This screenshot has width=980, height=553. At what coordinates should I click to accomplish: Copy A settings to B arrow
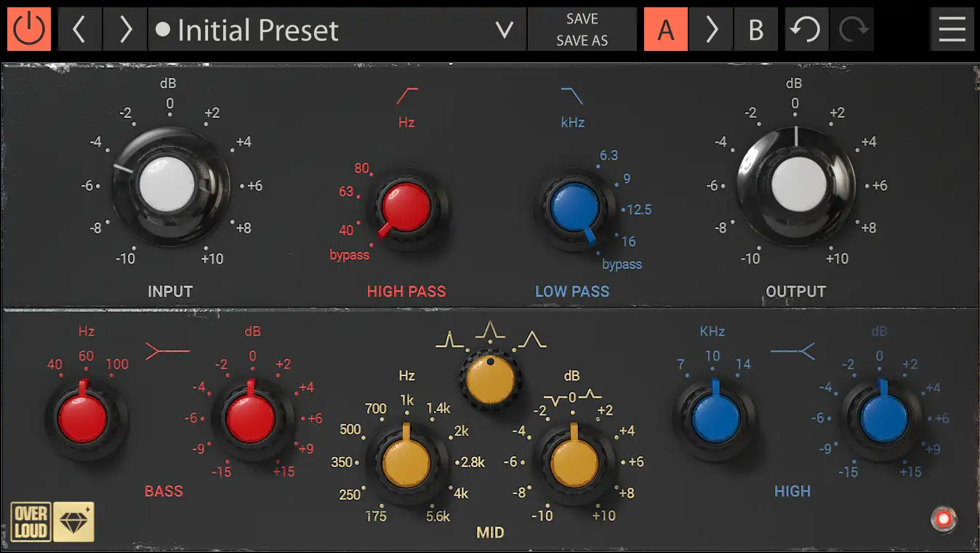tap(711, 30)
